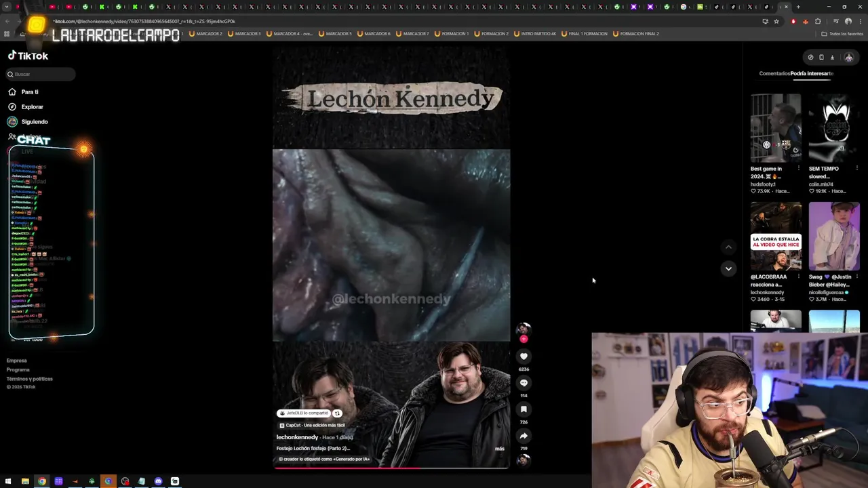The image size is (868, 488).
Task: Open CapCut Una edición más fácil link
Action: 312,425
